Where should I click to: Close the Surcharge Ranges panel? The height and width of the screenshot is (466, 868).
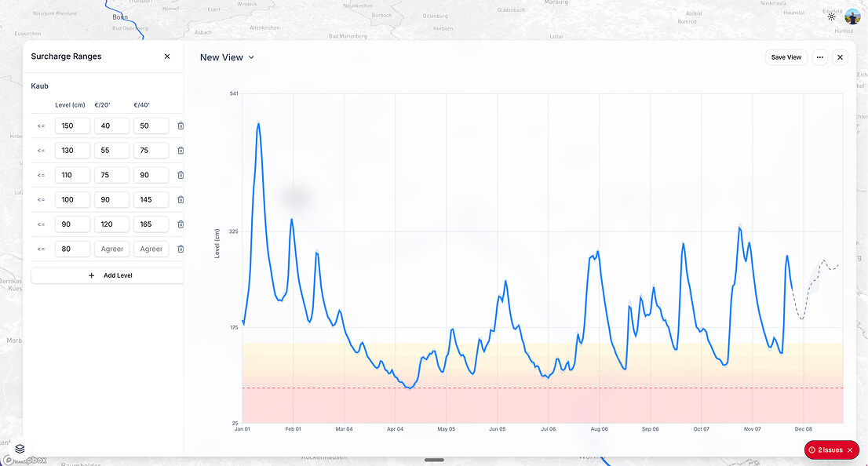coord(167,56)
